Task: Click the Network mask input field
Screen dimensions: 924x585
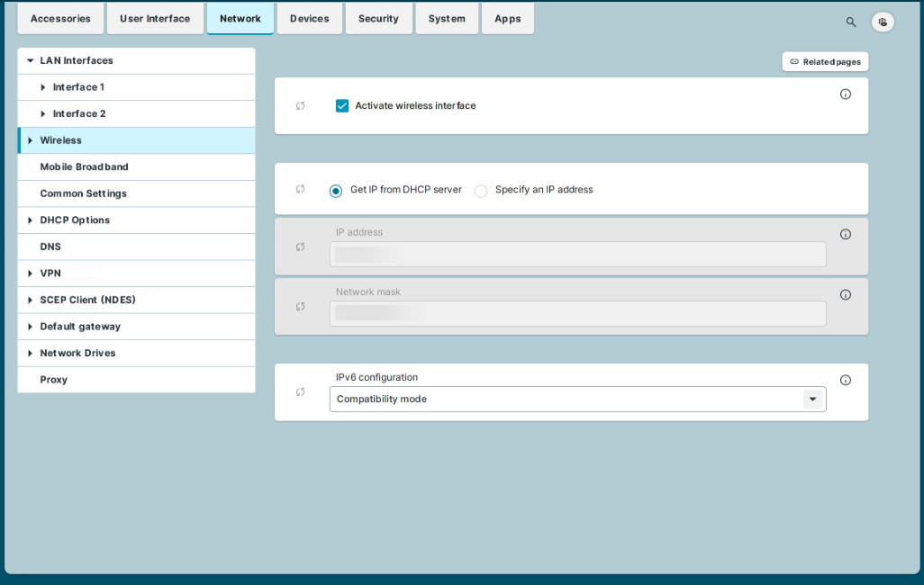Action: (x=577, y=314)
